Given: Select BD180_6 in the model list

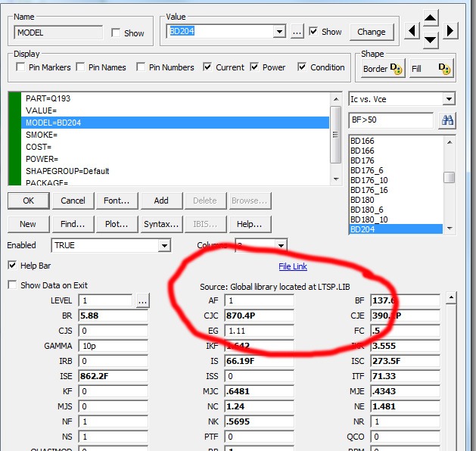Looking at the screenshot, I should pos(396,210).
